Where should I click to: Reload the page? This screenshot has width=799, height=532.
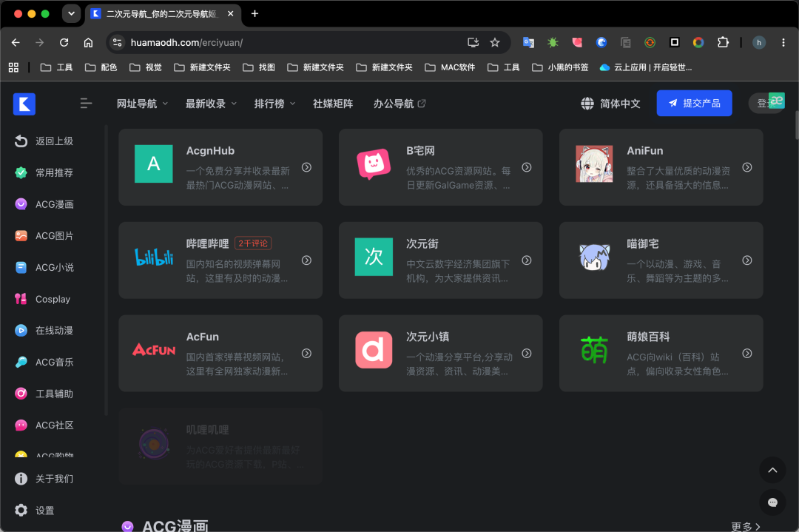pyautogui.click(x=64, y=42)
